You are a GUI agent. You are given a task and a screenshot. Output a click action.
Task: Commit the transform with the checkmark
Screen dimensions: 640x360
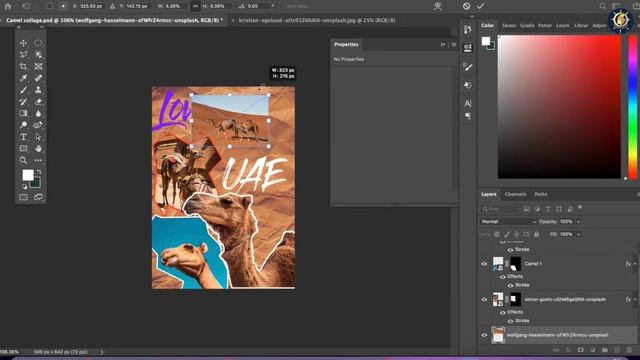click(x=480, y=6)
